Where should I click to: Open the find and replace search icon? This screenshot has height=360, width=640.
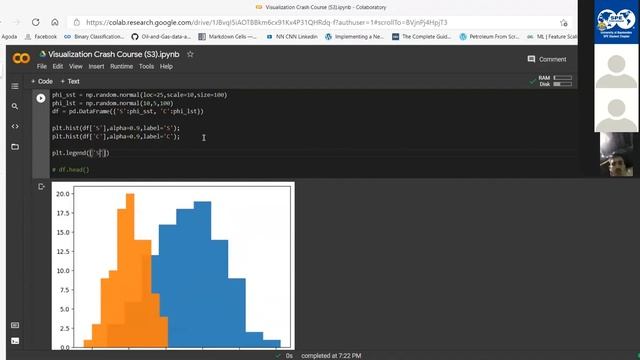[15, 106]
